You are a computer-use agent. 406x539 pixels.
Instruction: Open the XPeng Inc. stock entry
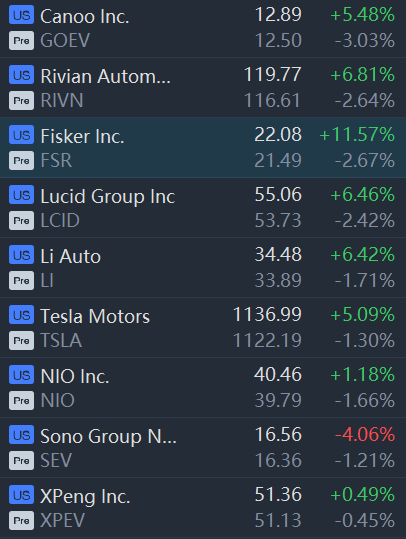203,508
